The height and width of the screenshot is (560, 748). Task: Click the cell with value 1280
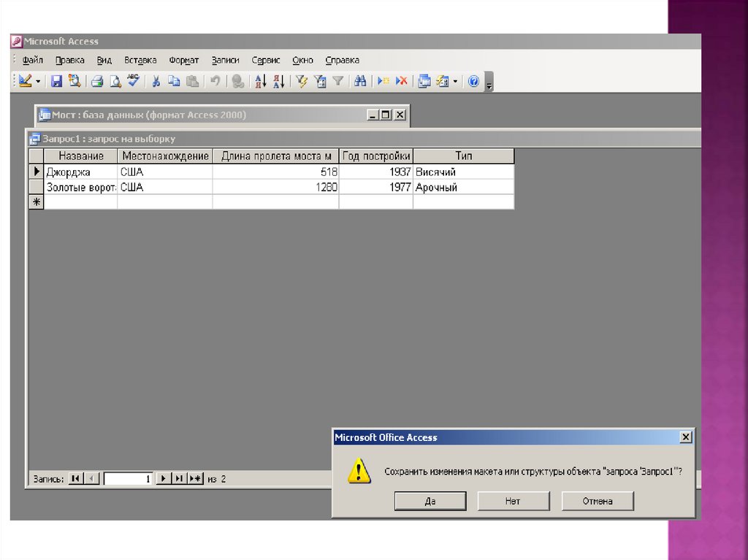[275, 187]
